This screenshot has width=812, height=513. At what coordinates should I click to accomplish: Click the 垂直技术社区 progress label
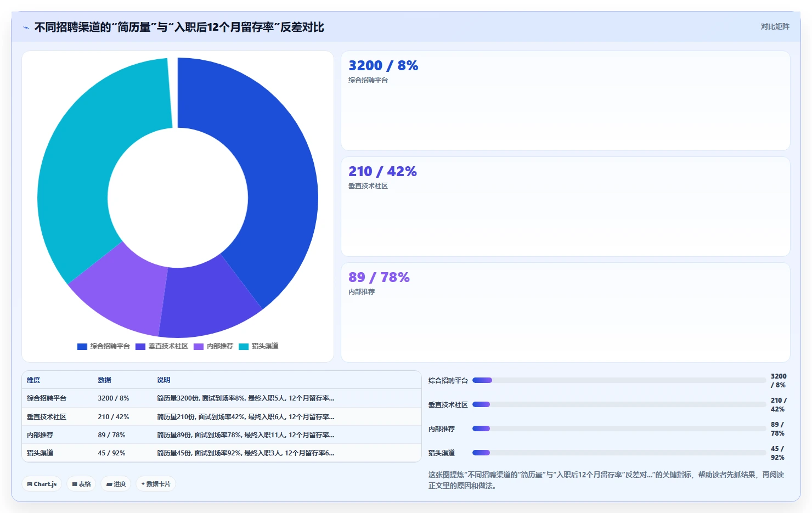[x=448, y=405]
